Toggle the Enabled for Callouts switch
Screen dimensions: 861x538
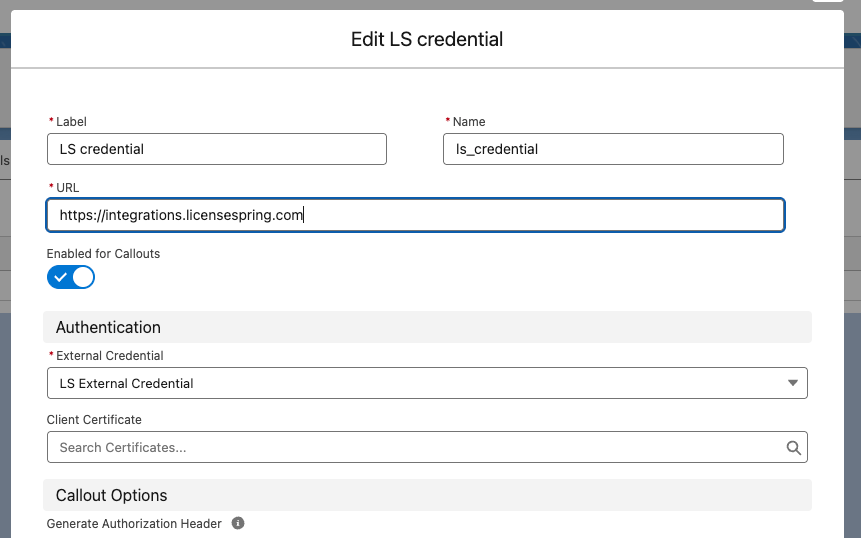coord(71,277)
